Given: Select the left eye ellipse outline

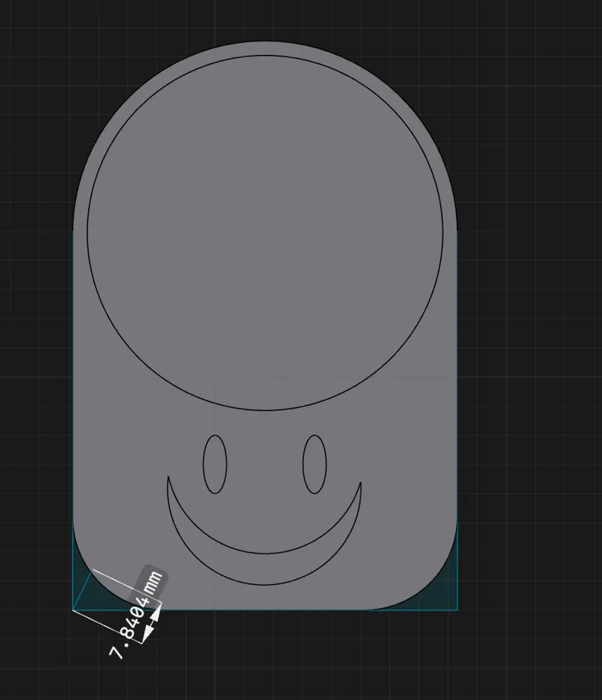Looking at the screenshot, I should coord(215,465).
